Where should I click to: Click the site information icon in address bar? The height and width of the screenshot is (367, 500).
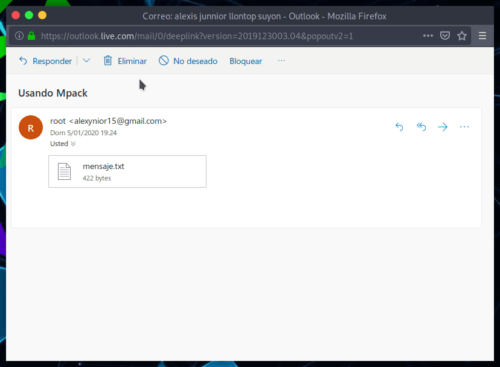pyautogui.click(x=19, y=36)
